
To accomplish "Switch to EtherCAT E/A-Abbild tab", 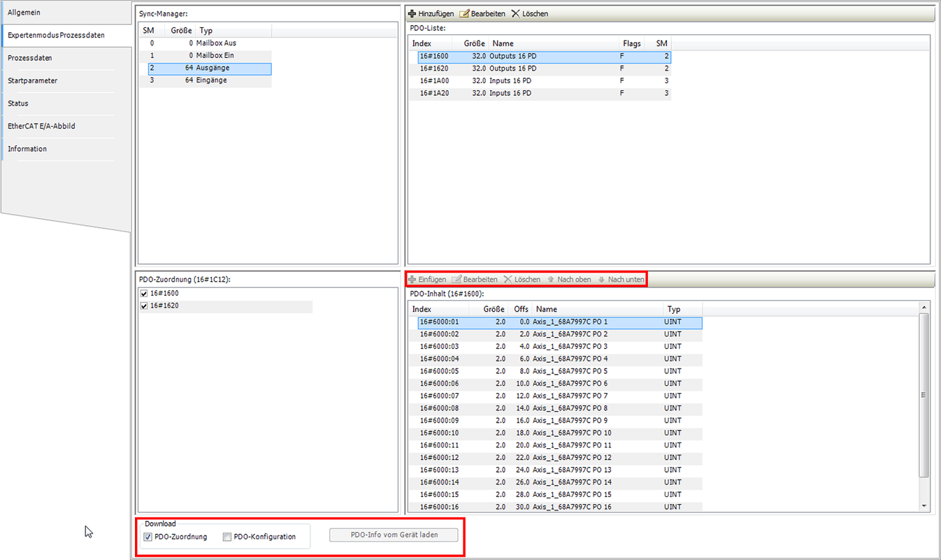I will 41,126.
